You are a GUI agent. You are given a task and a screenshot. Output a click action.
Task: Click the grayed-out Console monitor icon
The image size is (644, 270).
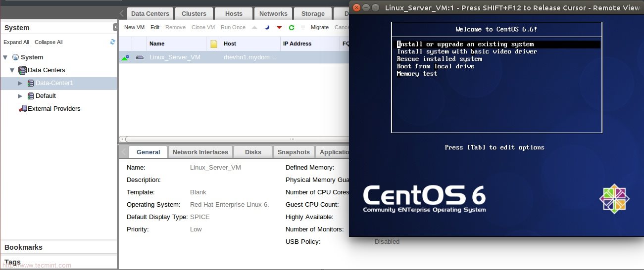click(303, 28)
